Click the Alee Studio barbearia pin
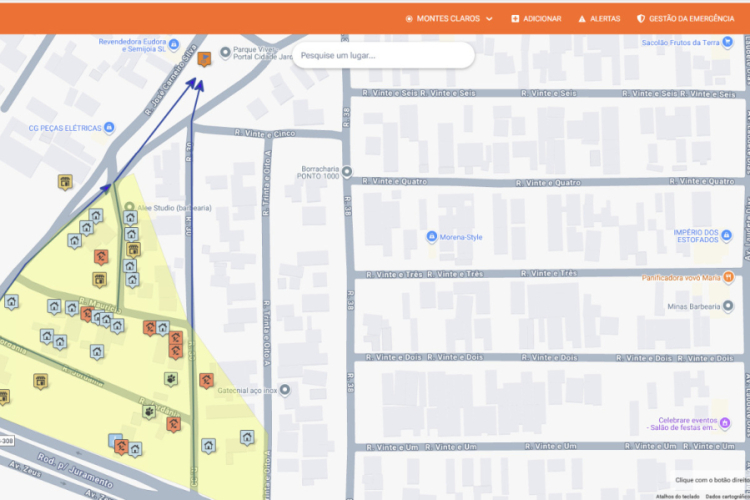The width and height of the screenshot is (750, 500). [130, 207]
